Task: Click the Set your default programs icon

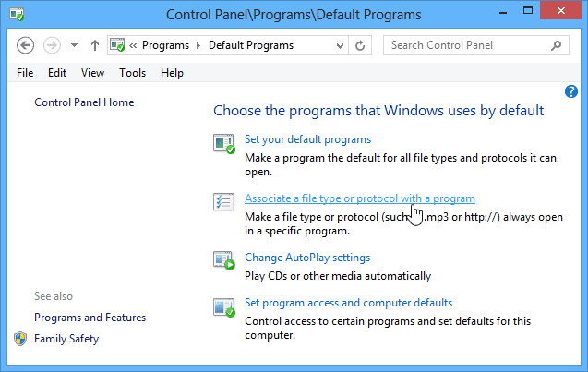Action: click(x=224, y=144)
